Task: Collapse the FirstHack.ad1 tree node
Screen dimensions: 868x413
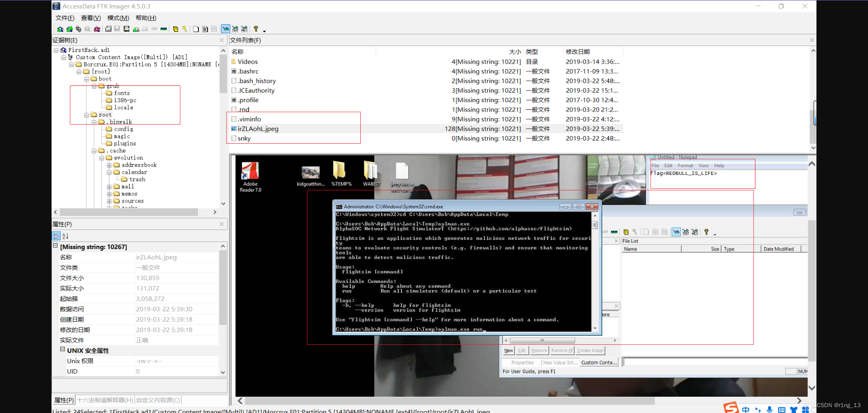Action: click(x=56, y=50)
